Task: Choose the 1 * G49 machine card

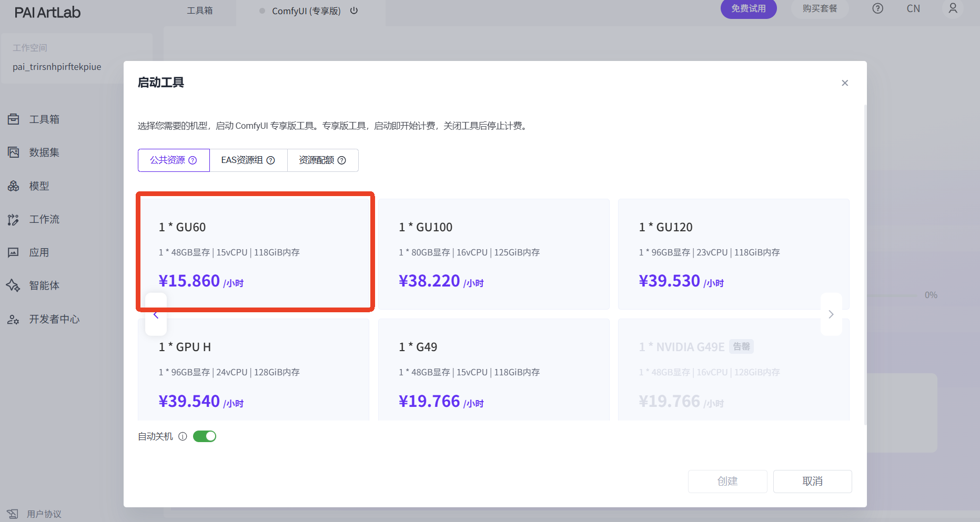Action: click(494, 370)
